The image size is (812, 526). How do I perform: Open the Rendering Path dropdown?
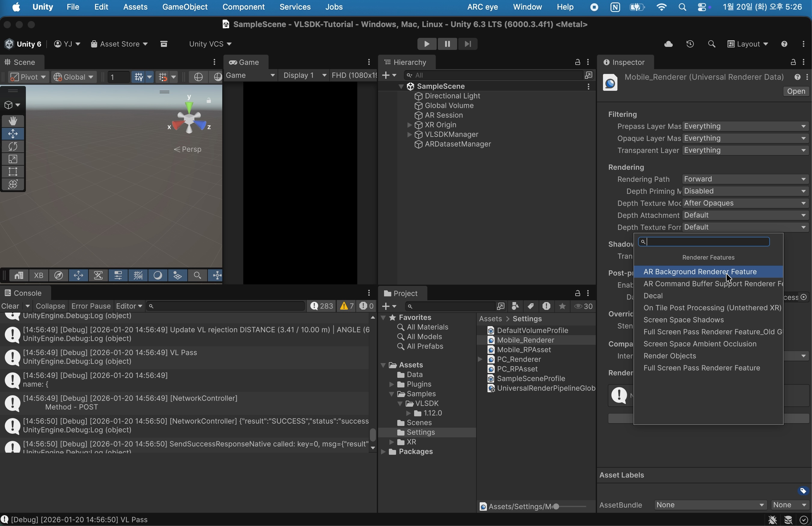[x=745, y=179]
